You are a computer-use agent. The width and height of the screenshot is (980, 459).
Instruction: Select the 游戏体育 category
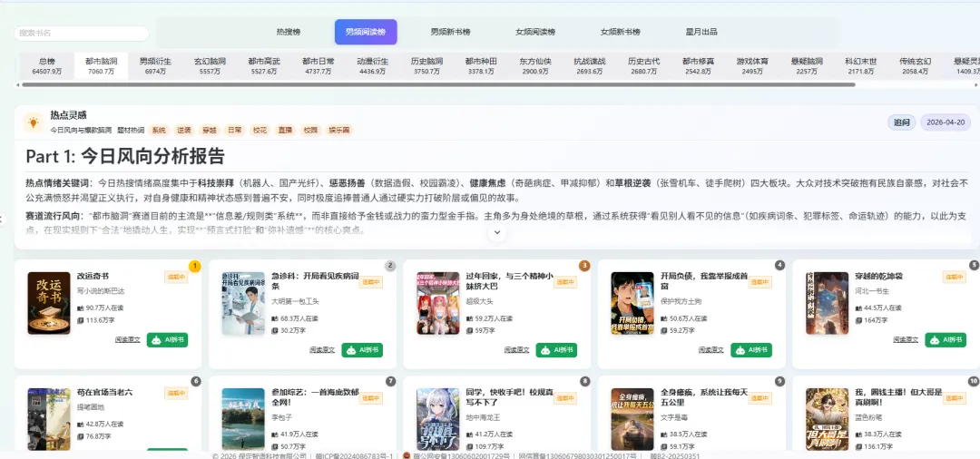(752, 65)
